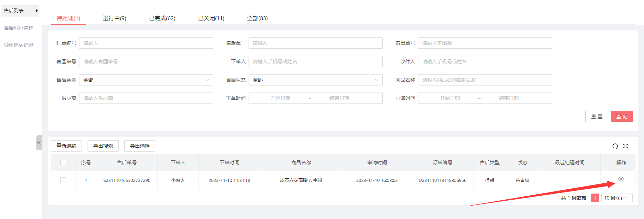Select the 下单时间 start date field
The image size is (644, 219).
280,98
